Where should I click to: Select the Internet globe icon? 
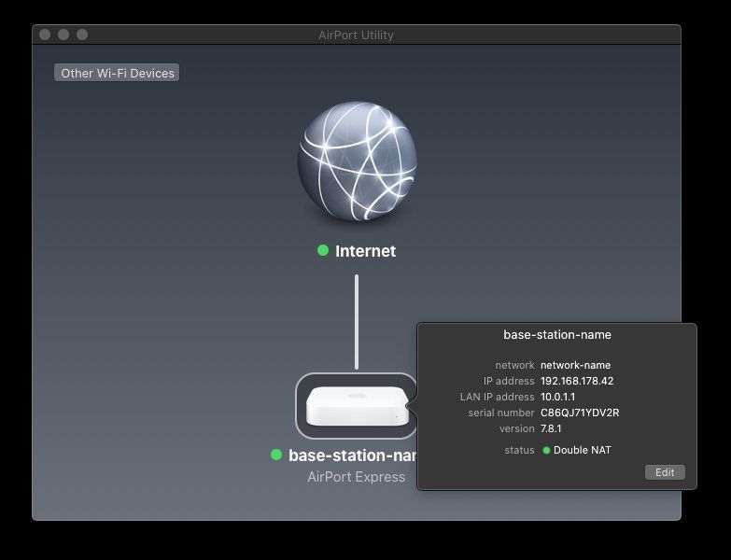click(357, 161)
